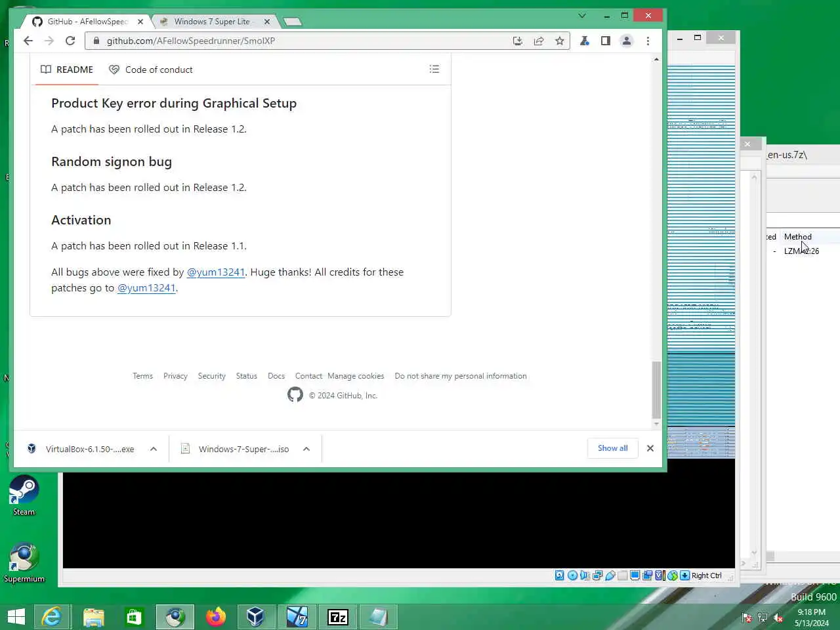This screenshot has width=840, height=630.
Task: Bookmark this page with the star icon
Action: [560, 41]
